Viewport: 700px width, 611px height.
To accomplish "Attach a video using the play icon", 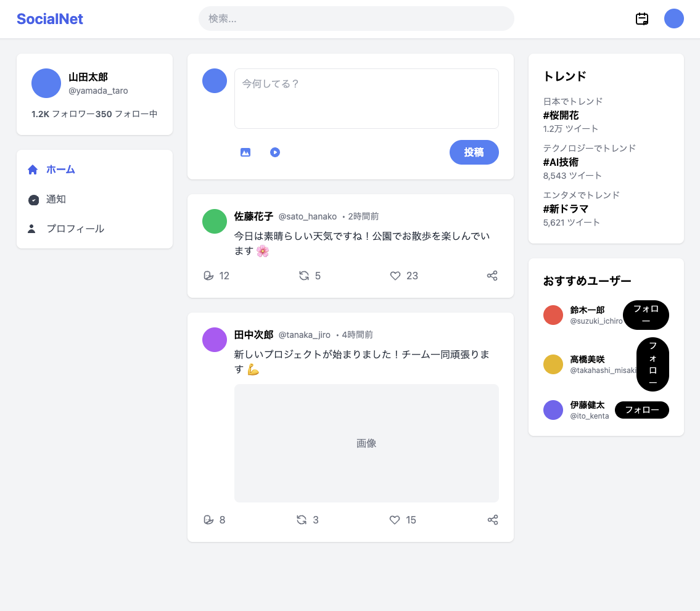I will pos(275,152).
